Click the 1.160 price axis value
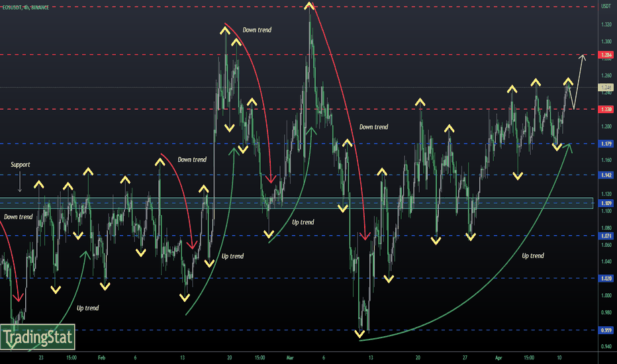The image size is (617, 364). point(606,160)
